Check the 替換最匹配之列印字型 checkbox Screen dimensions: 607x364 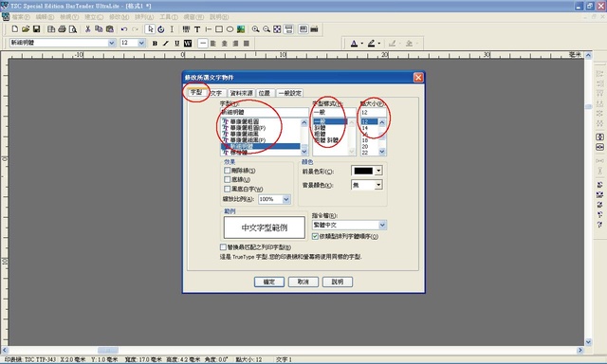[223, 246]
